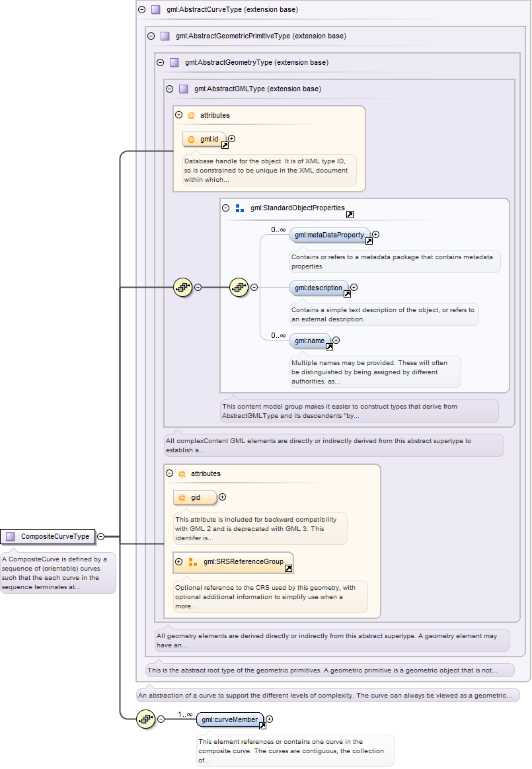This screenshot has width=532, height=769.
Task: Follow the reference arrow on gml:curveMember
Action: click(262, 725)
